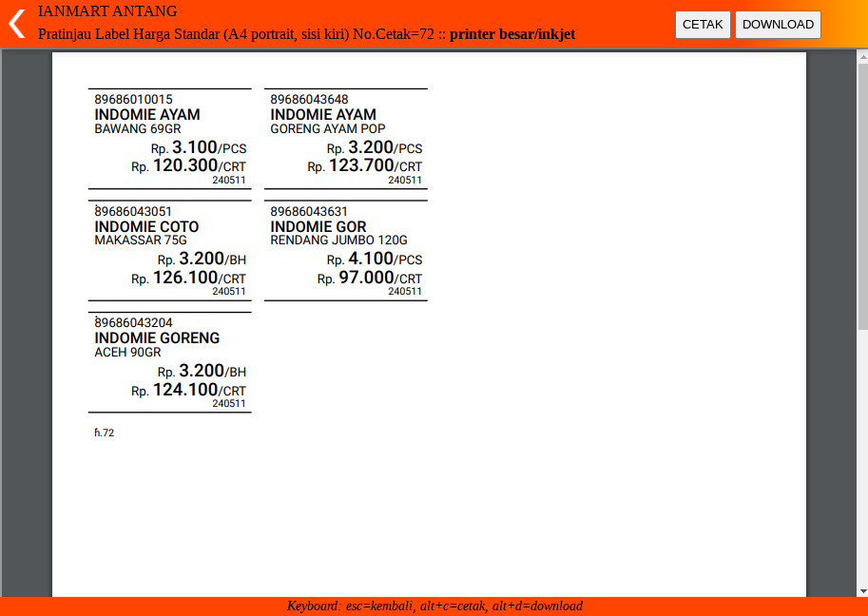The height and width of the screenshot is (616, 868).
Task: Click the Rp. 123.700/CRT price
Action: click(x=364, y=166)
